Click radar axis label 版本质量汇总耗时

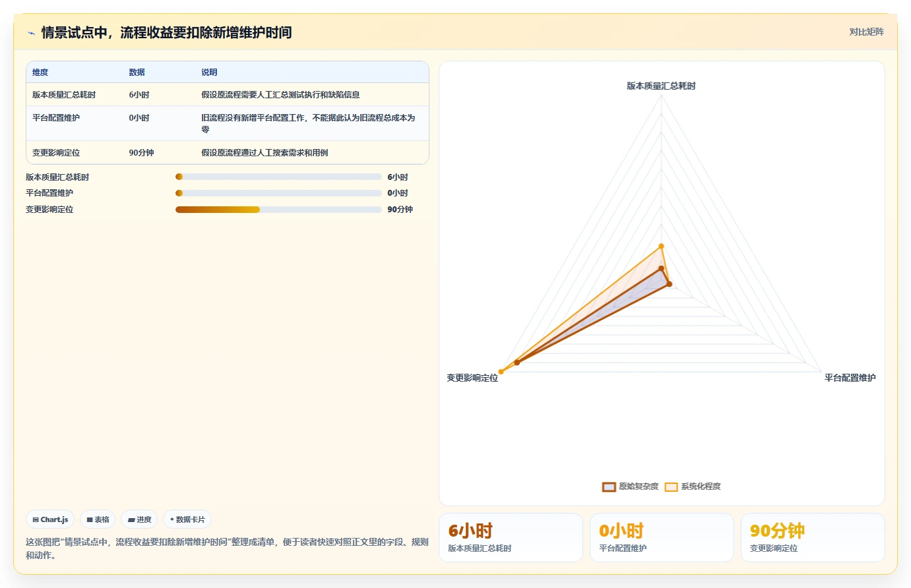661,86
